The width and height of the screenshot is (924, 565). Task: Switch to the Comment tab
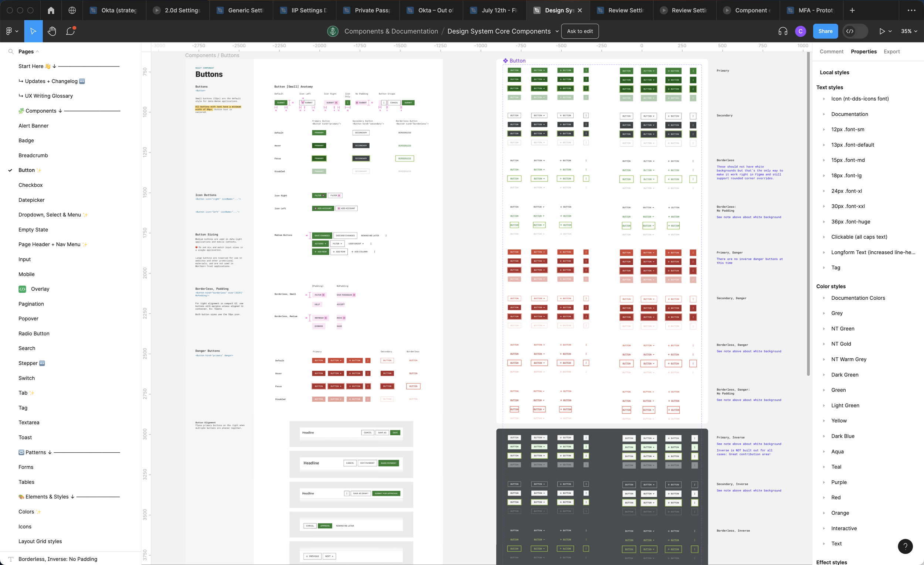click(831, 52)
